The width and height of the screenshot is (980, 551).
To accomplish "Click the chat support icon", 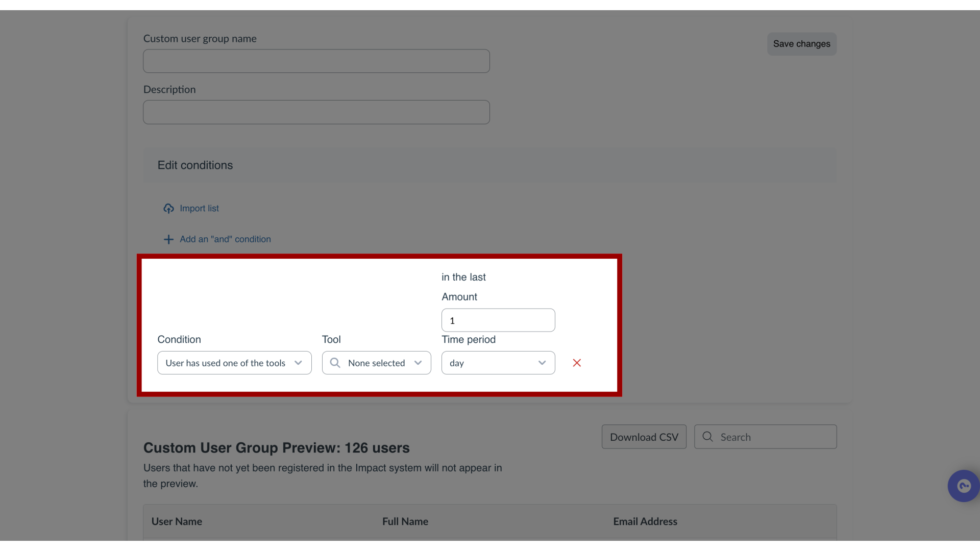I will [x=964, y=486].
